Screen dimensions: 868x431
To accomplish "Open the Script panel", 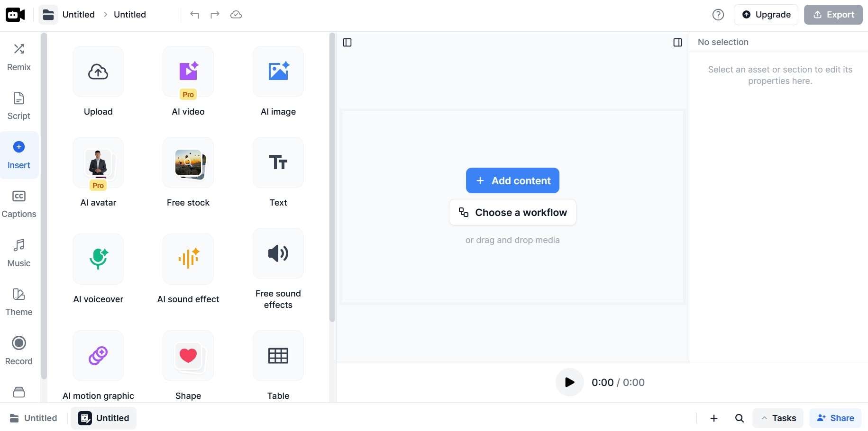I will pos(19,106).
